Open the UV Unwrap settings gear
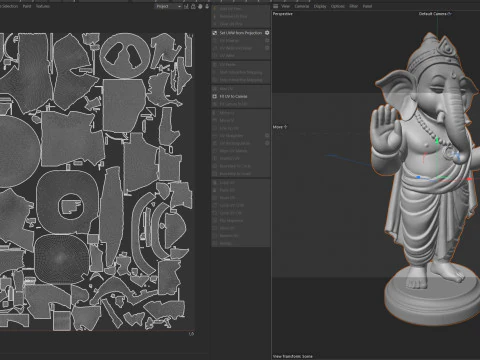Screen dimensions: 480x360 (x=267, y=40)
